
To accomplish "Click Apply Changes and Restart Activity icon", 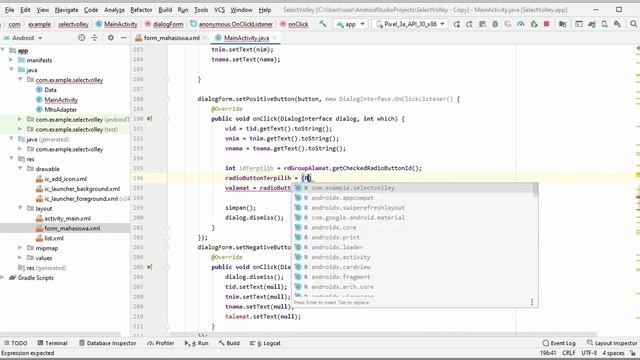I will (x=469, y=24).
